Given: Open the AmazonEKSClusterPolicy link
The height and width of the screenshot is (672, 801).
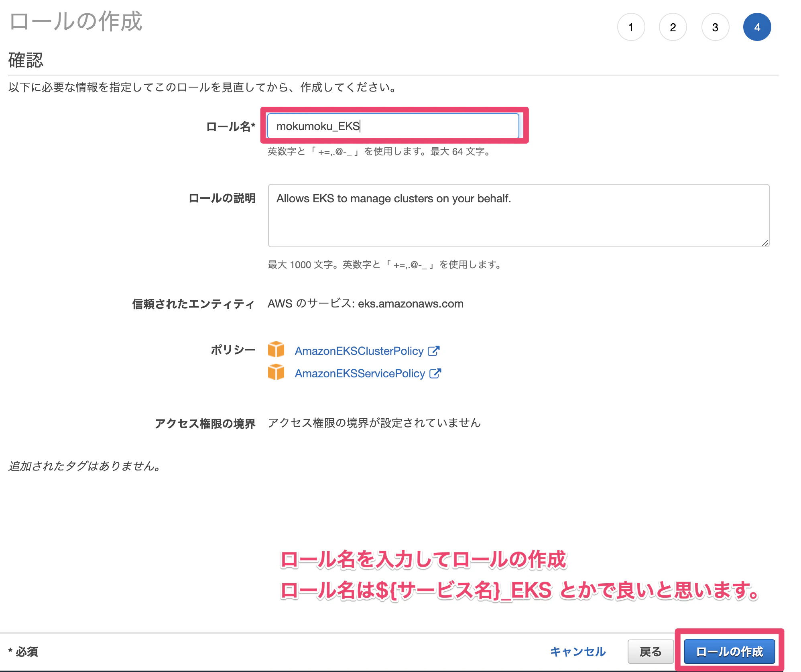Looking at the screenshot, I should click(359, 351).
